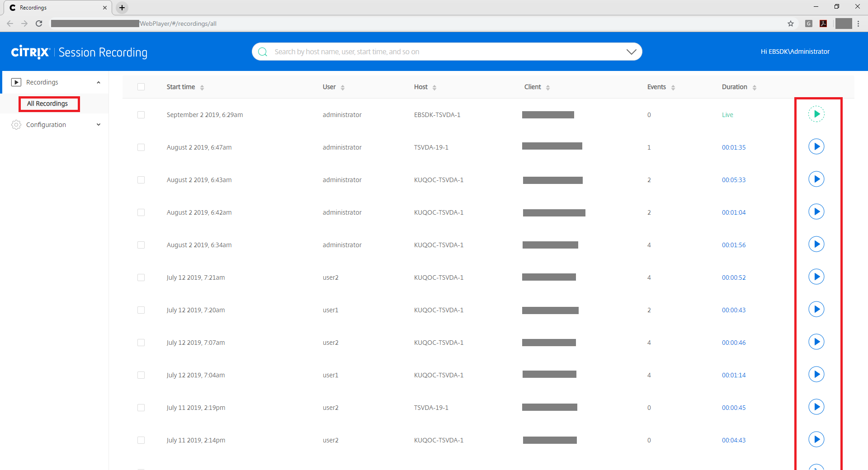868x470 pixels.
Task: Check the August 2 2019 6:43am row
Action: [141, 180]
